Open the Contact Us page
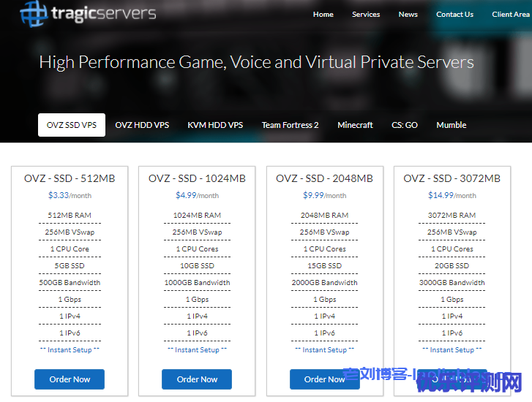Screen dimensions: 532x402 [454, 14]
